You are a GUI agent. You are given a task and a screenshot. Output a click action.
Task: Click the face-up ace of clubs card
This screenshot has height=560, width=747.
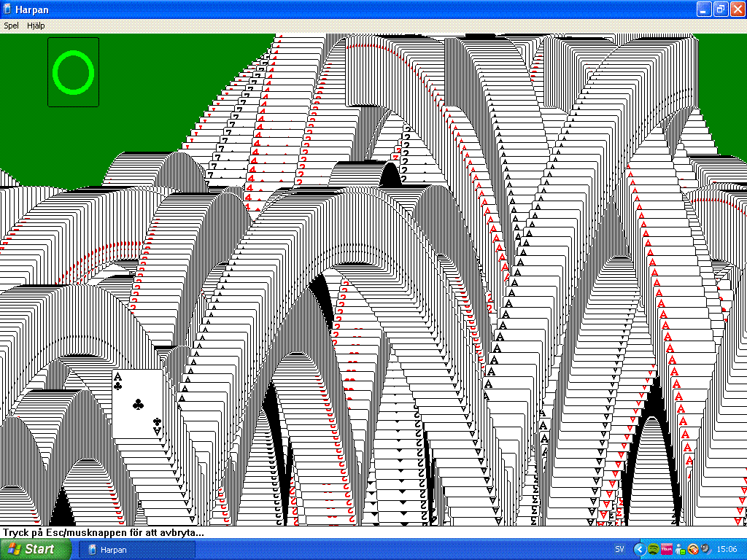pos(138,404)
